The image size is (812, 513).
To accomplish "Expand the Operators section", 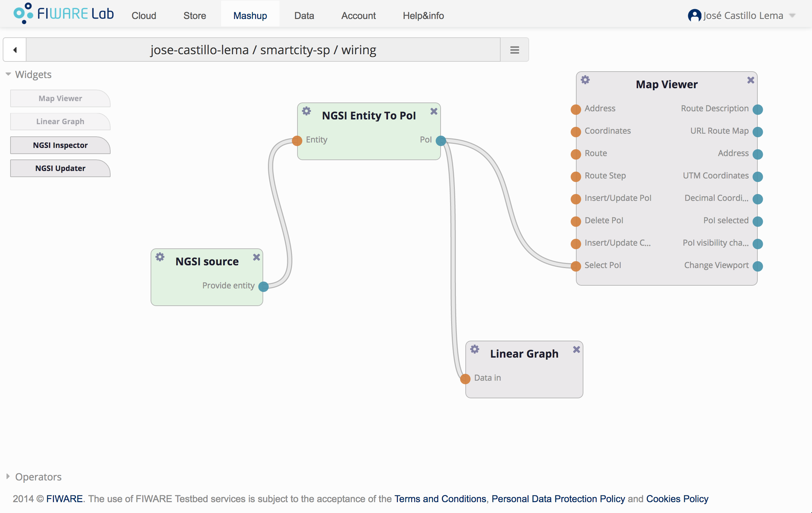I will [8, 476].
